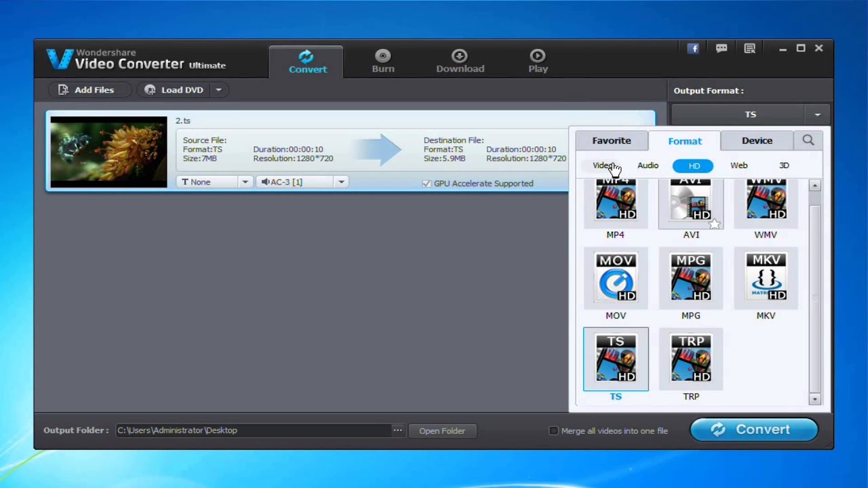Open the format search magnifier icon

(x=808, y=140)
